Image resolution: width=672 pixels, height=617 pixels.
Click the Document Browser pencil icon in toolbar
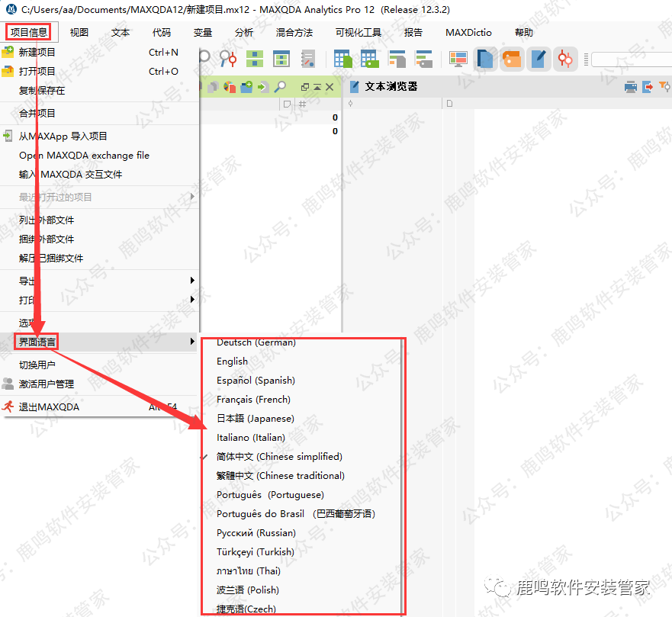(x=539, y=59)
